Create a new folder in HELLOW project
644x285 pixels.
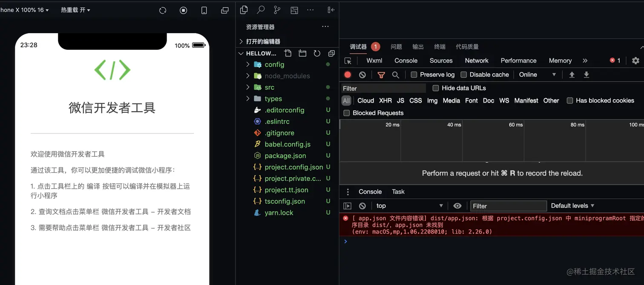302,53
